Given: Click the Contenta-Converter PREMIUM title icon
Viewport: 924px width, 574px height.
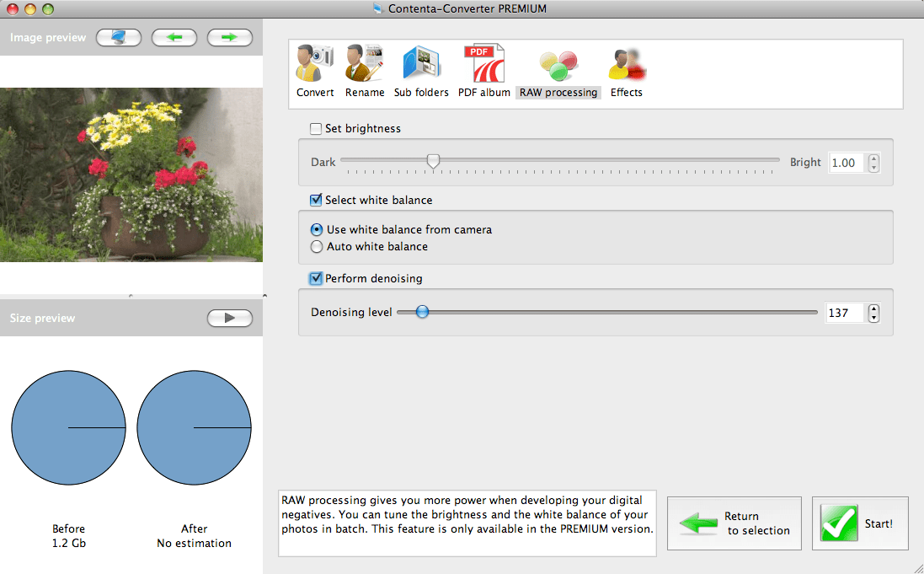Looking at the screenshot, I should click(377, 8).
